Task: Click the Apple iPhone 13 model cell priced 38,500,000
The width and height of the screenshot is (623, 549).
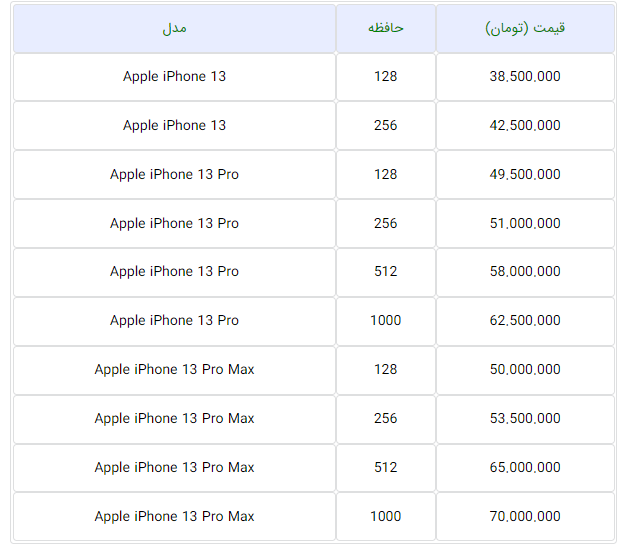Action: click(174, 77)
